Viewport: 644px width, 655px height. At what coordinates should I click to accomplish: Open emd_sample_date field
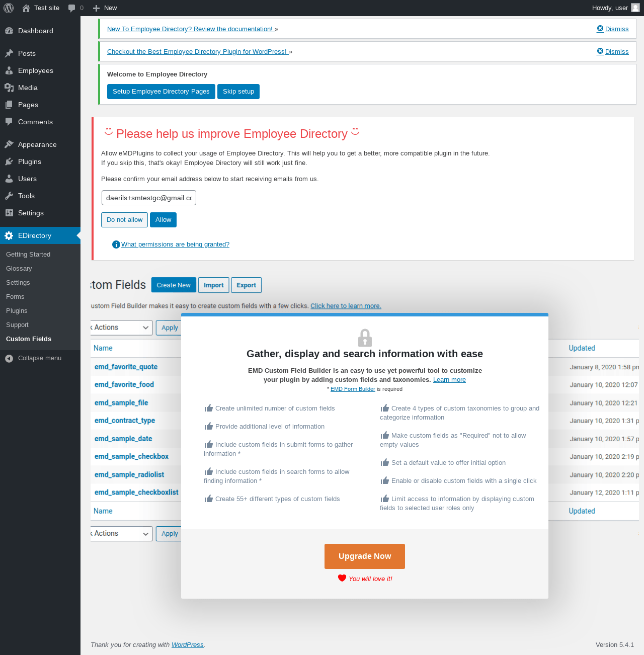123,439
